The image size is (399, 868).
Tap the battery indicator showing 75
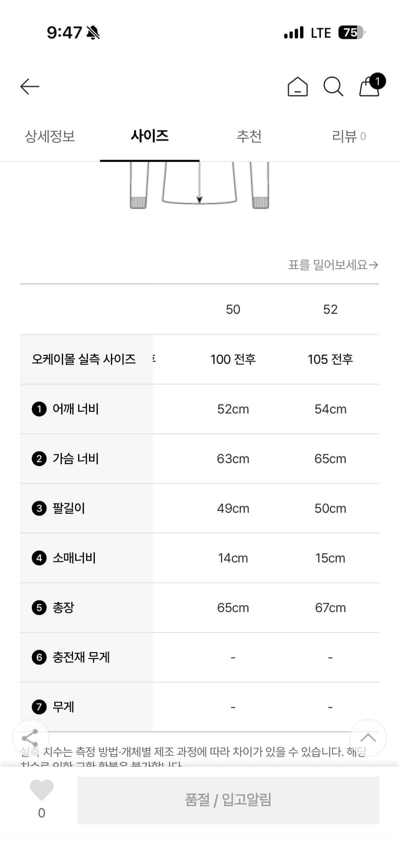pos(350,32)
